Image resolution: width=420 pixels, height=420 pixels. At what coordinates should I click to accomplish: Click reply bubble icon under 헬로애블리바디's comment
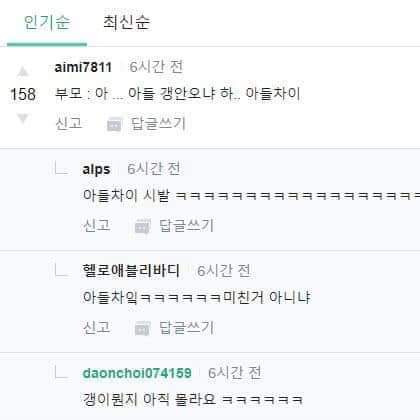(143, 329)
